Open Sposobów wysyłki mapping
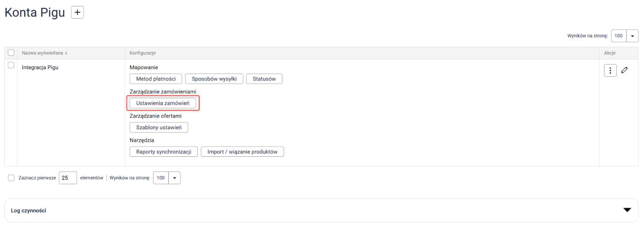 pyautogui.click(x=214, y=79)
